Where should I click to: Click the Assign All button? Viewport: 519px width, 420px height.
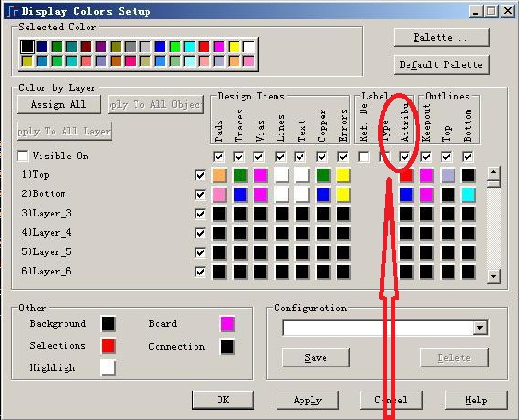click(59, 104)
